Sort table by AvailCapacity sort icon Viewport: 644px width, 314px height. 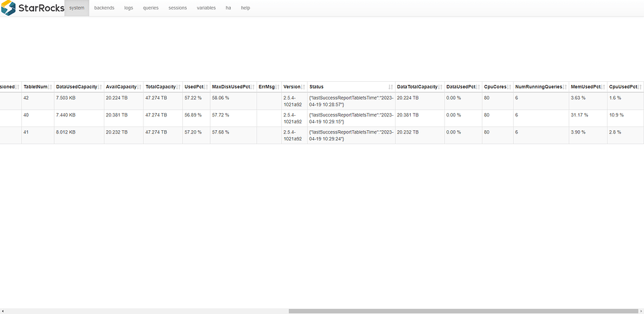click(140, 87)
